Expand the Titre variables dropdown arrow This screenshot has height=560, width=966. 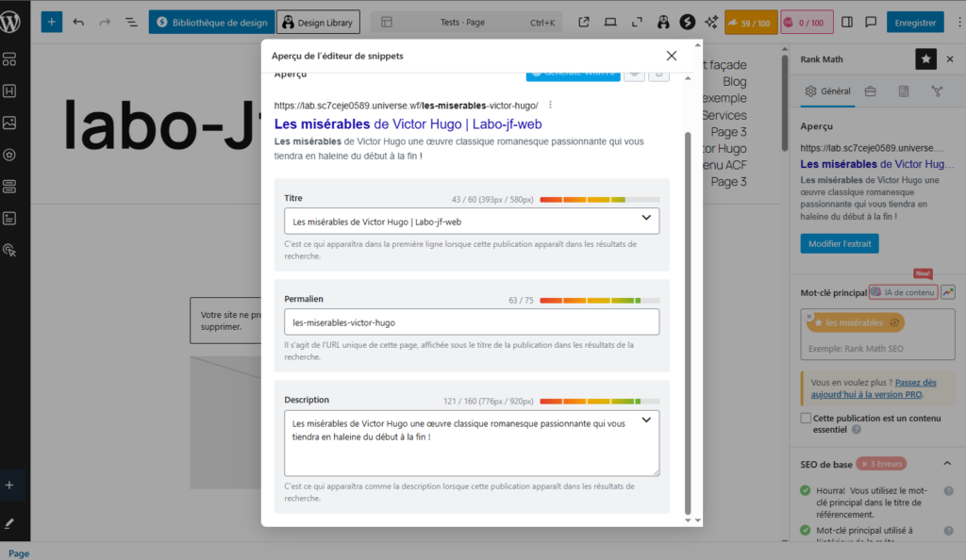point(645,217)
